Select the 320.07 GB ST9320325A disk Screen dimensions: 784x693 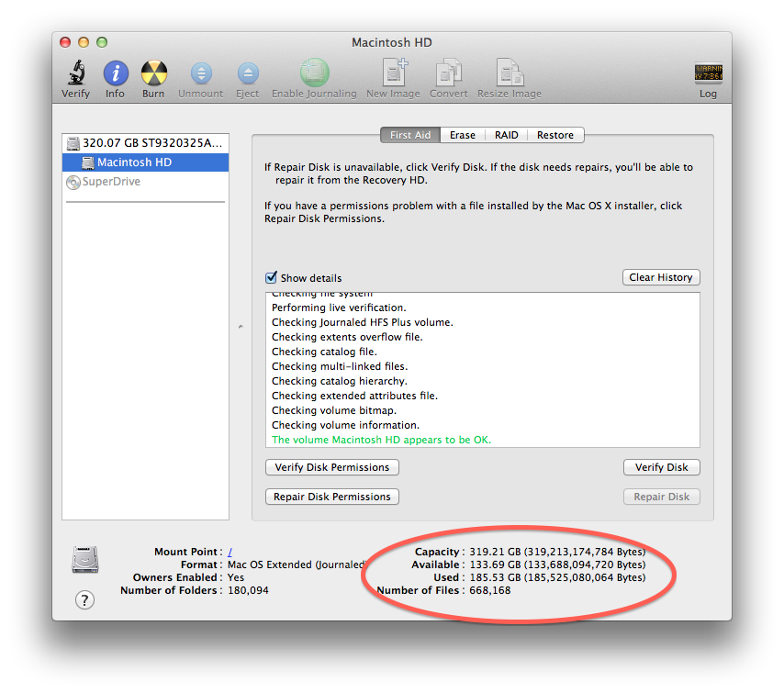(145, 143)
